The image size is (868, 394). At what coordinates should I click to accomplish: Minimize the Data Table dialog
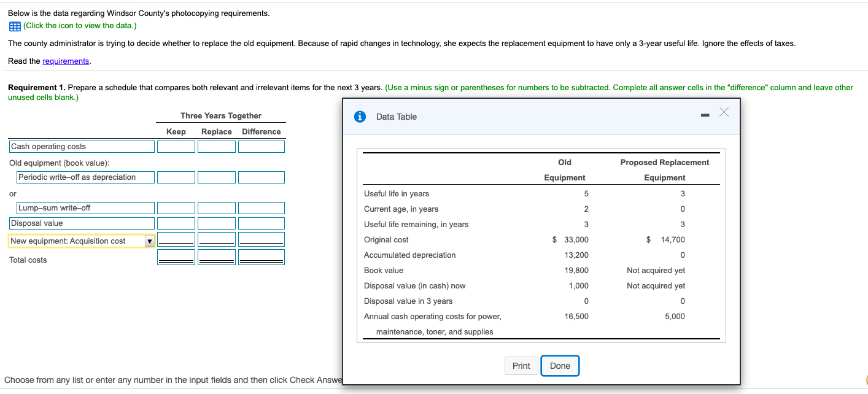pyautogui.click(x=705, y=115)
